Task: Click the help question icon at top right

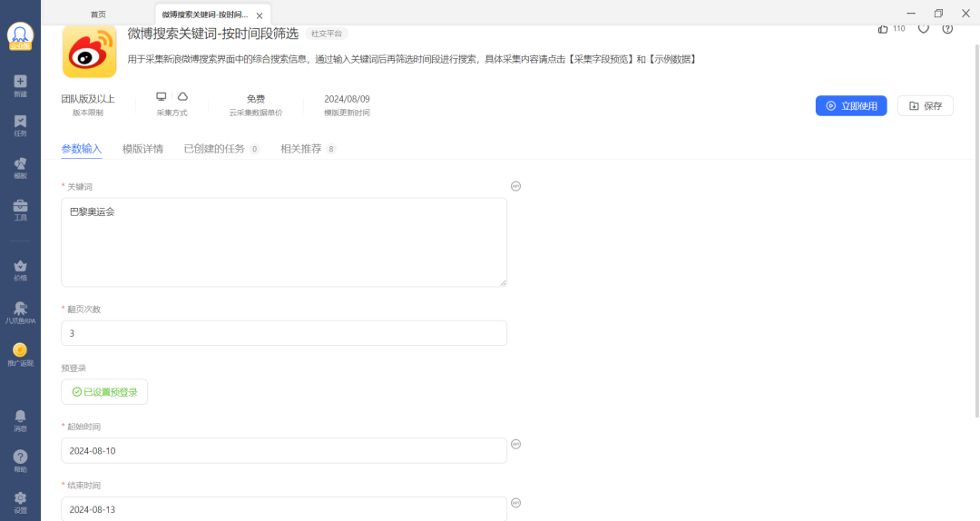Action: click(x=947, y=29)
